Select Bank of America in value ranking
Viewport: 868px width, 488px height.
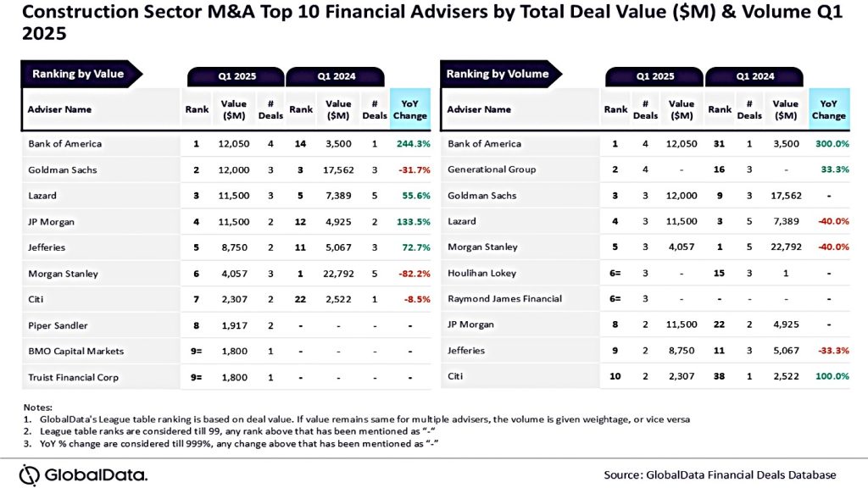pos(64,144)
